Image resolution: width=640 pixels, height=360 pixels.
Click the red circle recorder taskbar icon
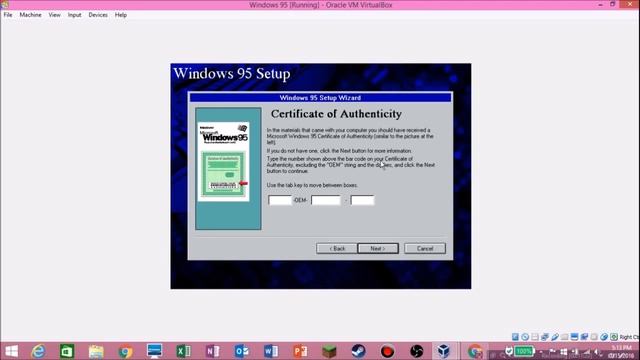pyautogui.click(x=387, y=351)
